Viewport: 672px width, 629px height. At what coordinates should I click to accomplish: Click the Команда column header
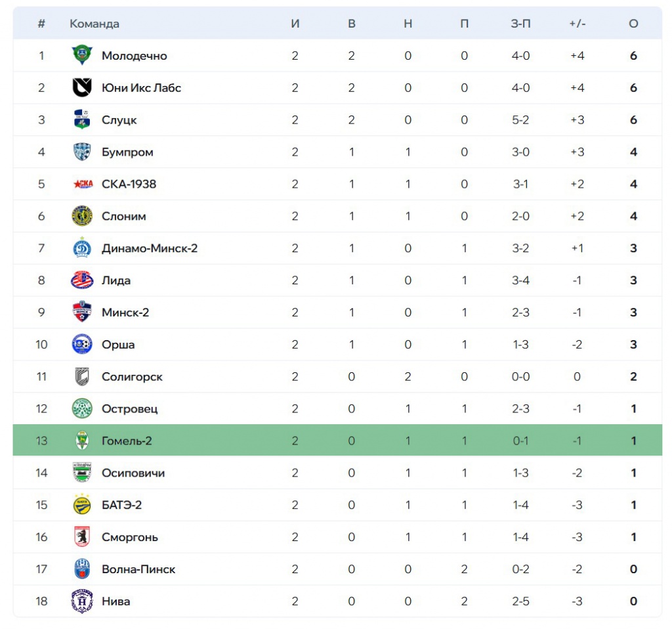[94, 24]
